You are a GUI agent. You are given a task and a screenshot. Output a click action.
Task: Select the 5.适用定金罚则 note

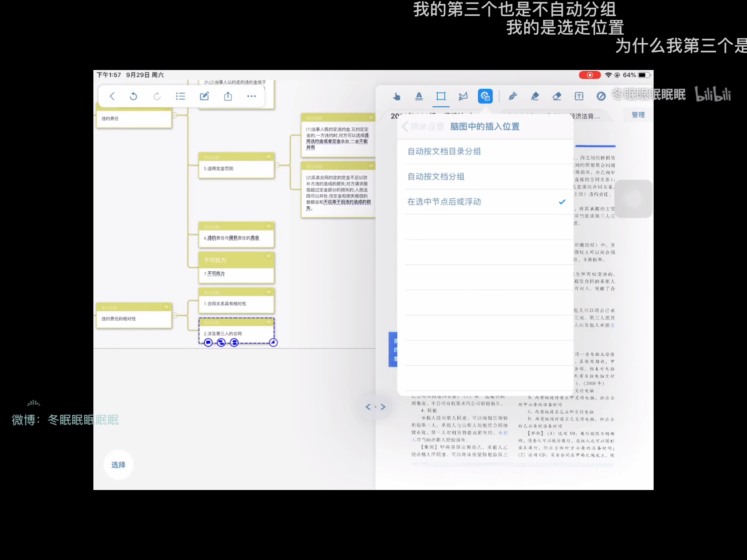pos(236,166)
